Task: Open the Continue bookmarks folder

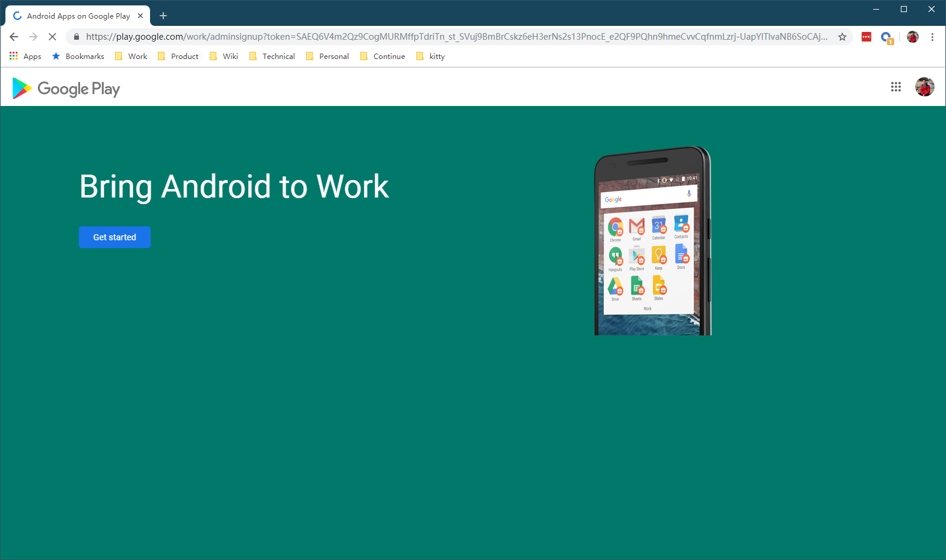Action: point(383,56)
